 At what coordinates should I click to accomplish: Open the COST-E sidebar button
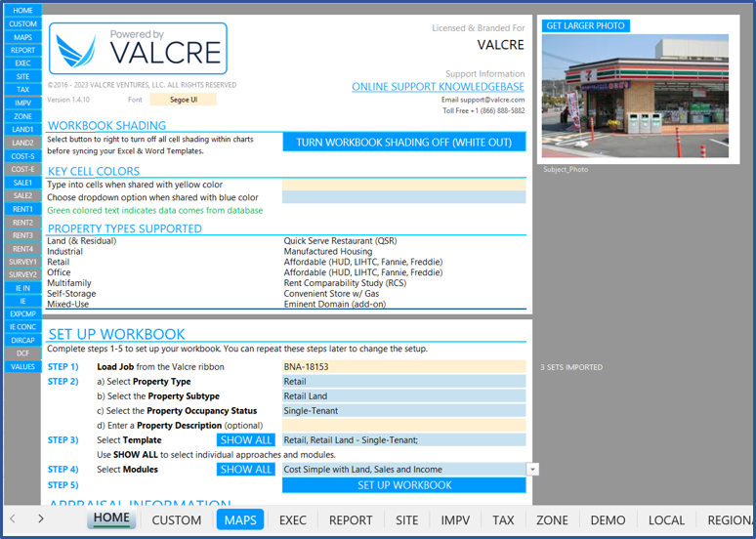pos(22,169)
